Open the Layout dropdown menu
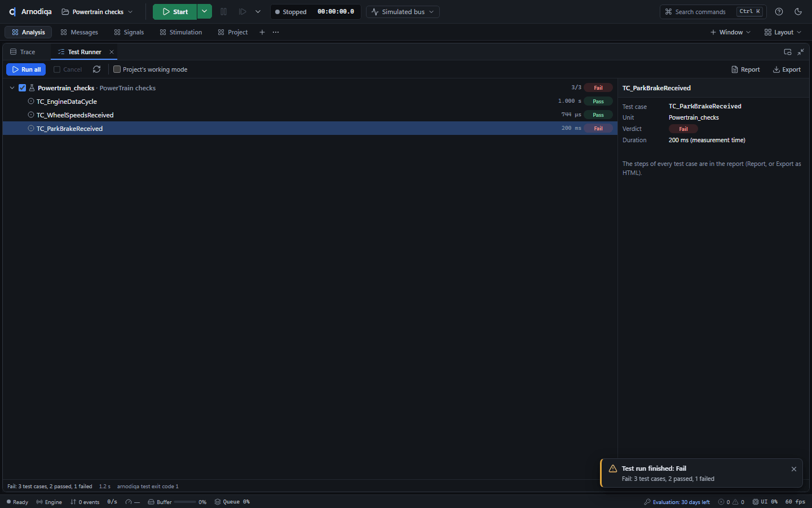The width and height of the screenshot is (812, 508). click(783, 32)
